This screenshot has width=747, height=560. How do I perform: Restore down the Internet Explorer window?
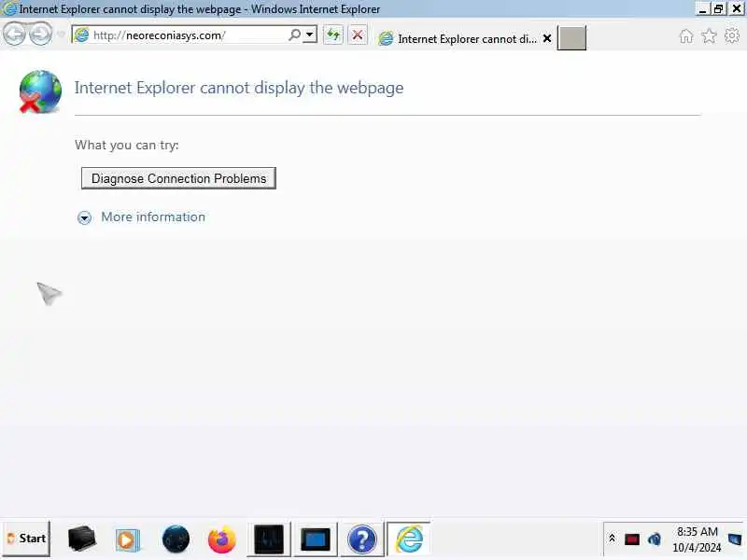718,8
